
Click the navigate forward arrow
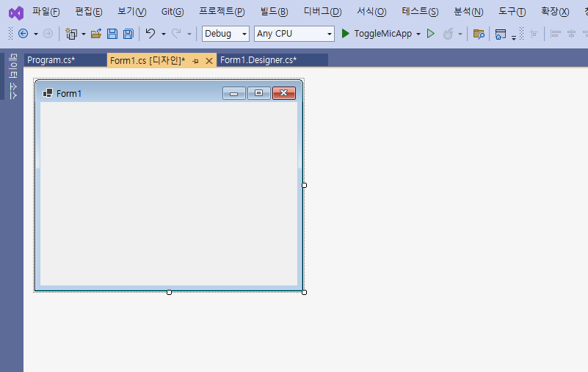[48, 34]
